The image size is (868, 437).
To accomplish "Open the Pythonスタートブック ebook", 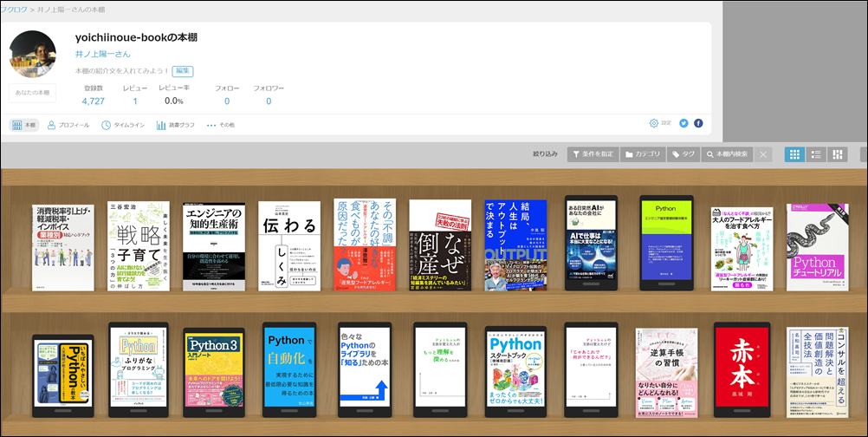I will [515, 372].
